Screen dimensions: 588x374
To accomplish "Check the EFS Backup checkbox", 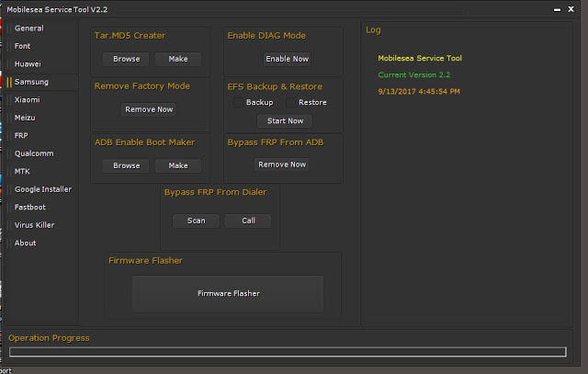I will (238, 102).
